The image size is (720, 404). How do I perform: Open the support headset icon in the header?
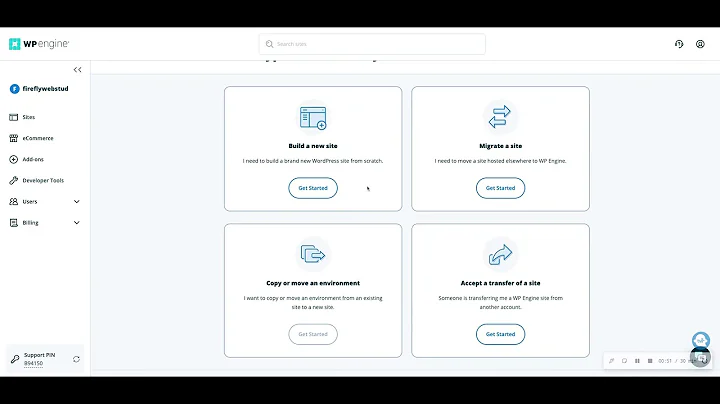point(679,44)
